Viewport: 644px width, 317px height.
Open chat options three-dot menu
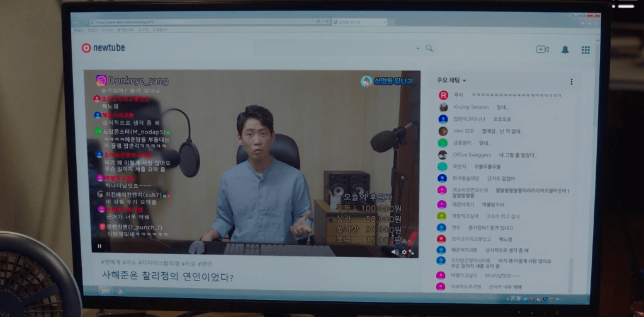pyautogui.click(x=571, y=82)
